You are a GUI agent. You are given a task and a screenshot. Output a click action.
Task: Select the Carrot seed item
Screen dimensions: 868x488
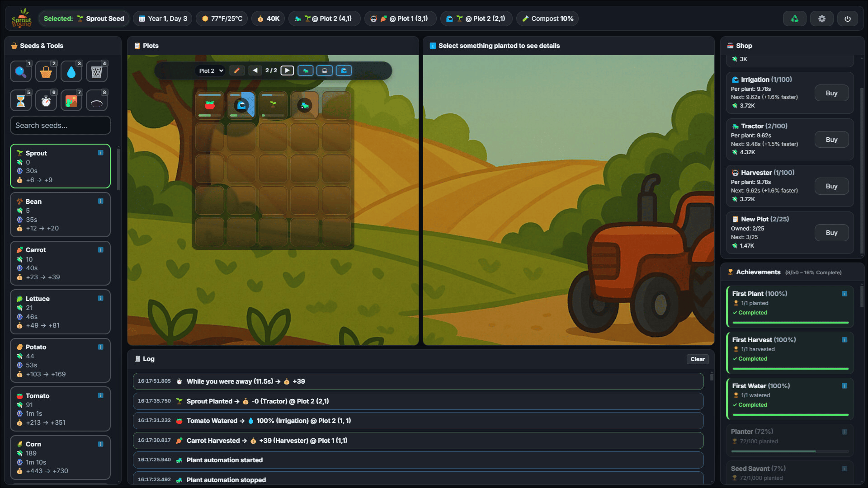click(x=60, y=263)
